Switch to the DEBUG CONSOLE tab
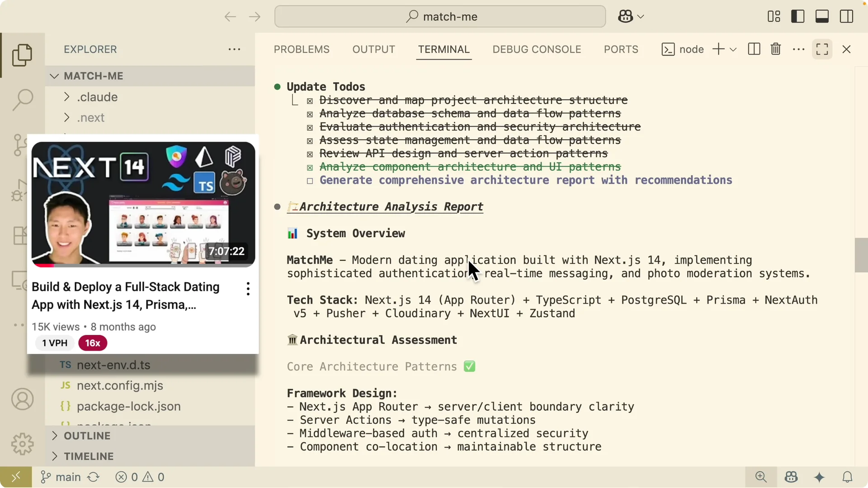The image size is (868, 488). [x=537, y=49]
